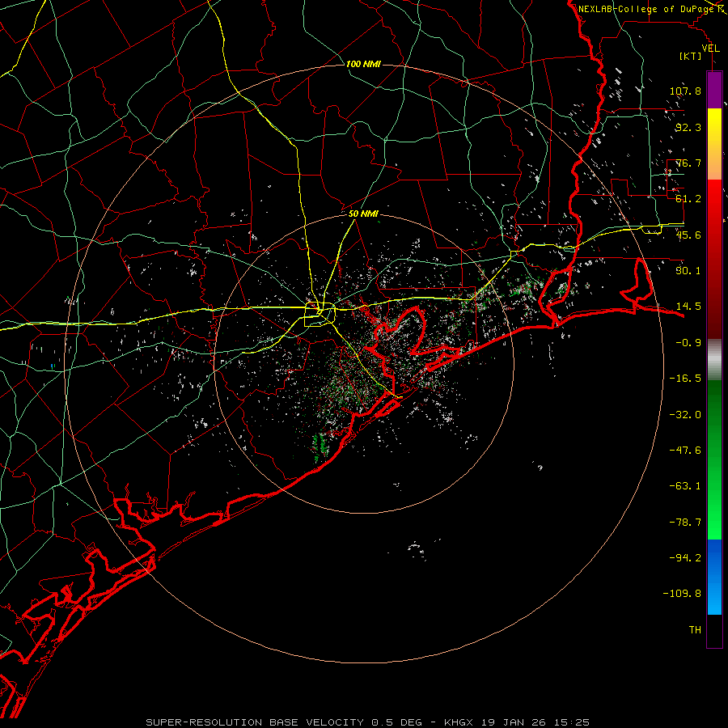Select the 45.6 legend value

tap(688, 235)
